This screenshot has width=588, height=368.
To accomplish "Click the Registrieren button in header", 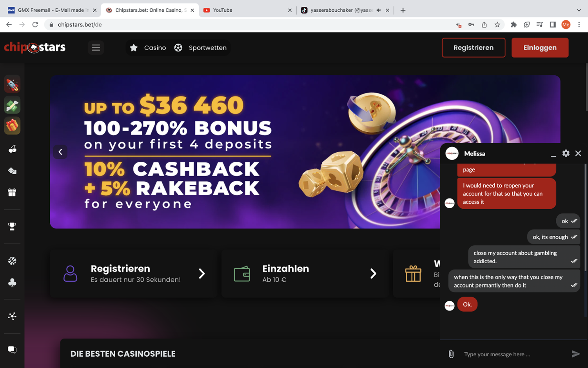I will coord(474,47).
